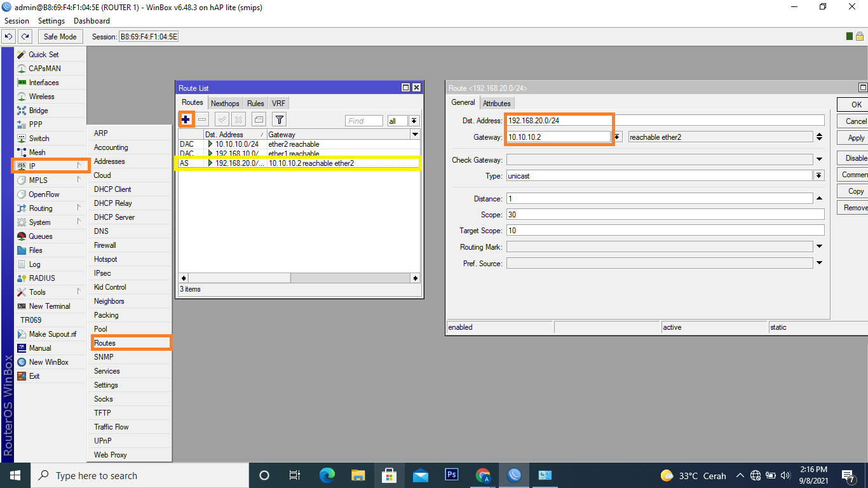Viewport: 868px width, 488px height.
Task: Open the Route List columns dropdown arrow
Action: 415,135
